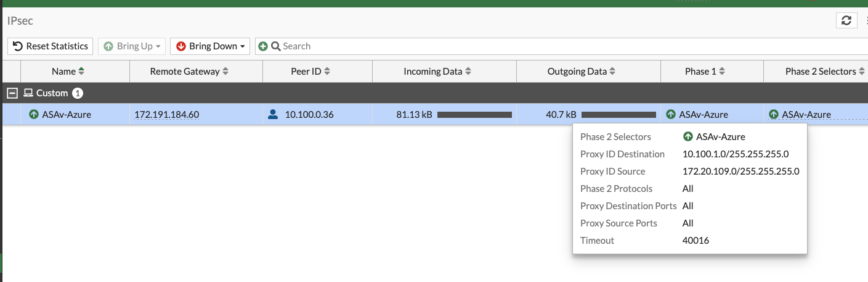The height and width of the screenshot is (282, 868).
Task: Open the Bring Down dropdown
Action: pos(209,46)
